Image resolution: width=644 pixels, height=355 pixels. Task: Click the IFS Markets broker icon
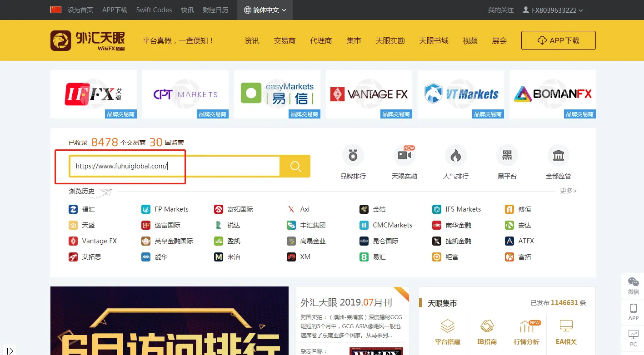pos(437,209)
